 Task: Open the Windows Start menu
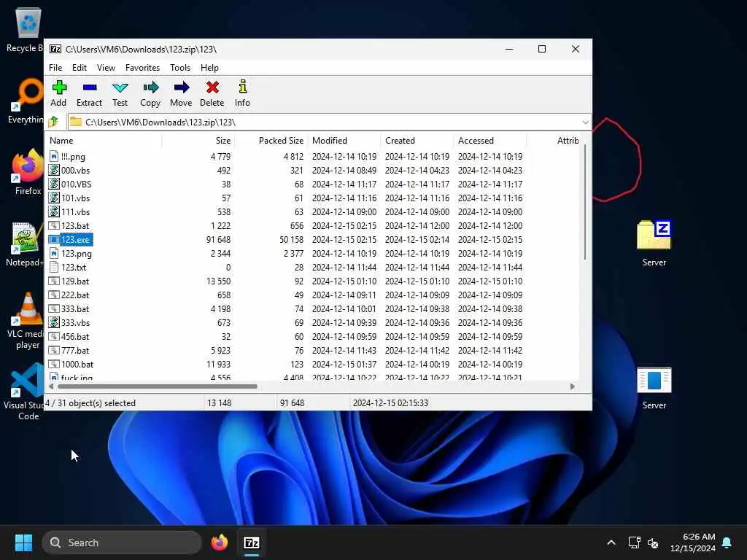(x=23, y=542)
